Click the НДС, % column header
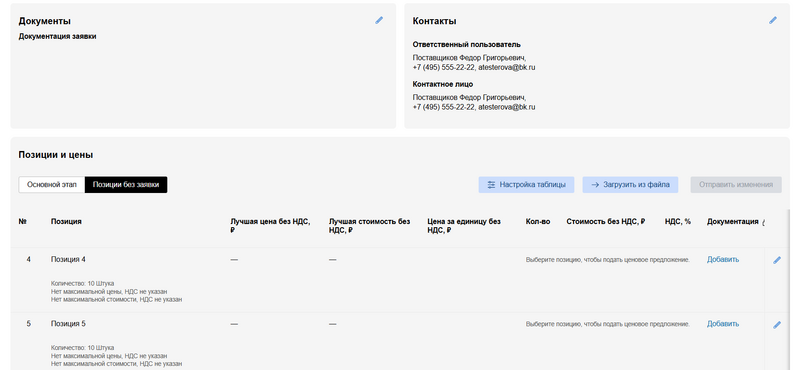Screen dimensions: 800x370 678,221
